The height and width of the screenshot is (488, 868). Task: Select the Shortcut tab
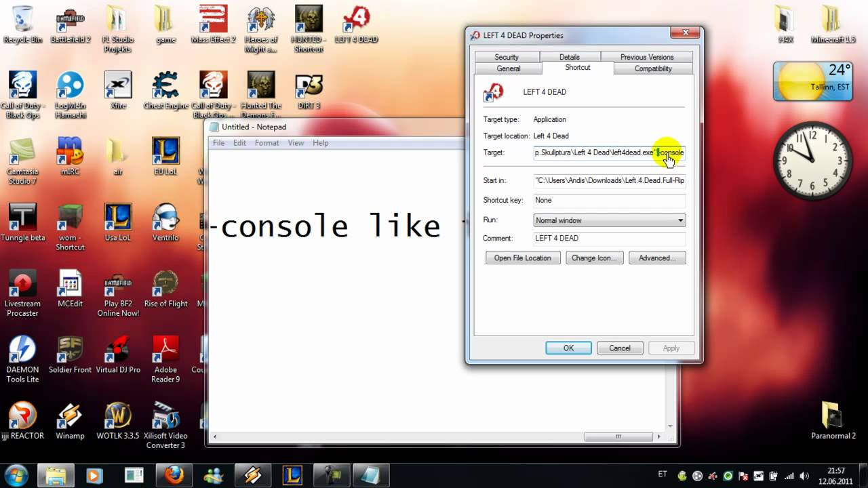tap(578, 67)
